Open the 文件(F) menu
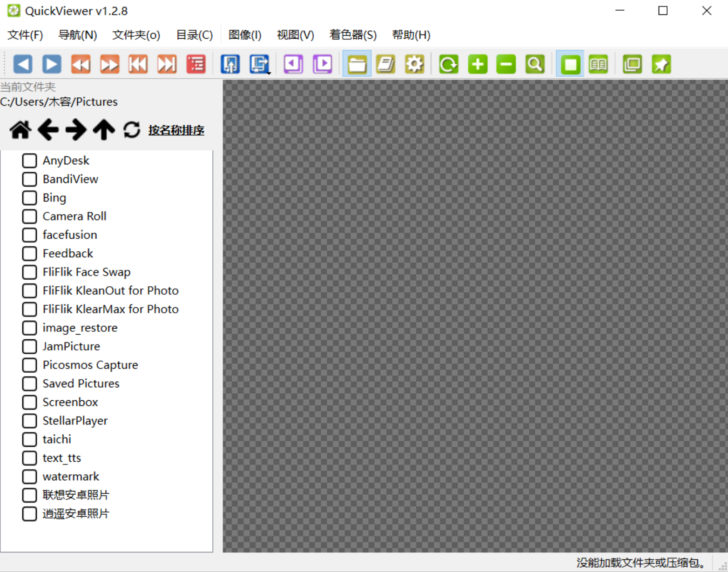This screenshot has height=572, width=728. pyautogui.click(x=25, y=35)
